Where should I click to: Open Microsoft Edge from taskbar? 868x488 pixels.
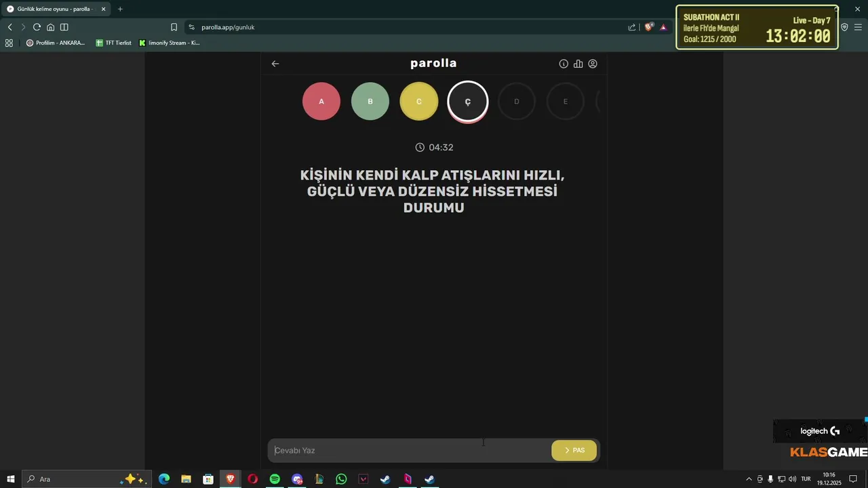(164, 479)
